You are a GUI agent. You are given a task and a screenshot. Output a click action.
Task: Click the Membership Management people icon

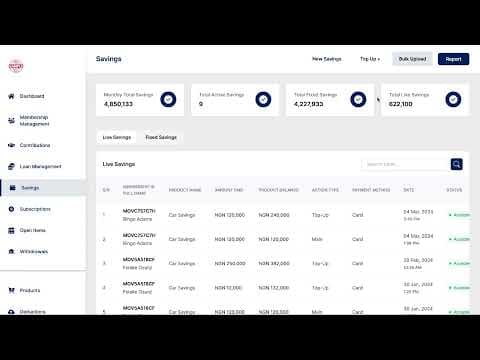click(11, 121)
